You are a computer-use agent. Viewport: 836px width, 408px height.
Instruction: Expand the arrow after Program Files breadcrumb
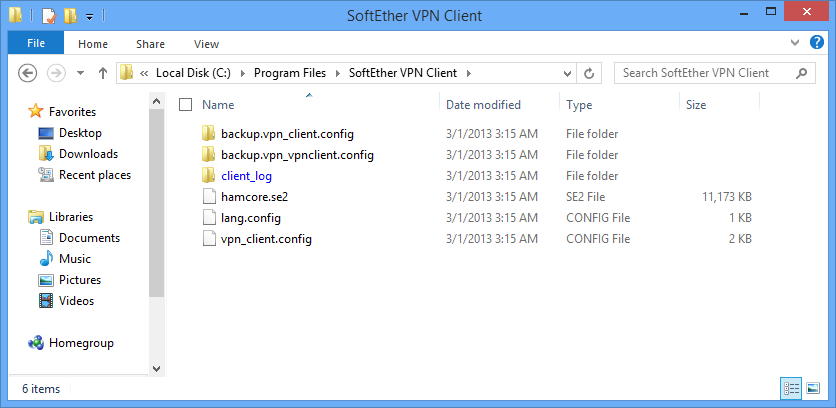tap(338, 73)
